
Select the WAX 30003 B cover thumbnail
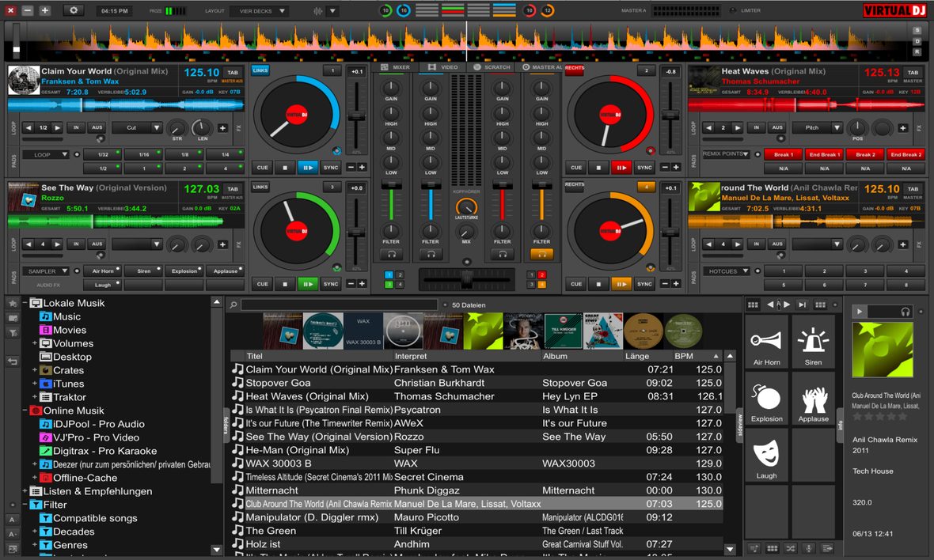click(x=363, y=331)
